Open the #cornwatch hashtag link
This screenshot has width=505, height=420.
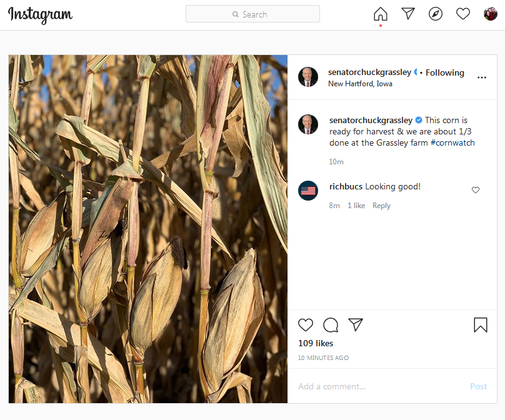(x=452, y=142)
